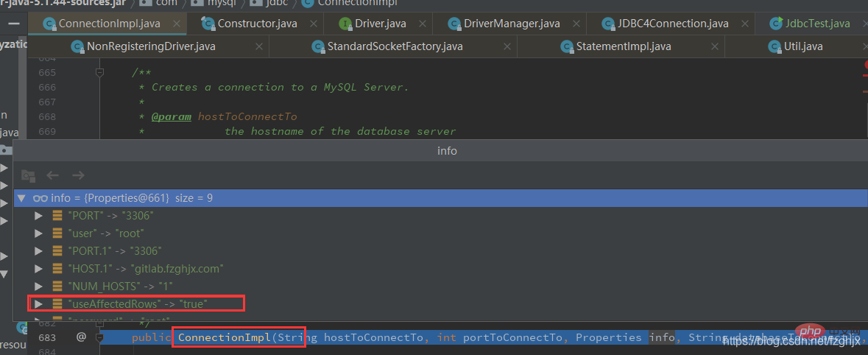Select the "NUM_HOSTS" -> "1" row
This screenshot has height=355, width=868.
coord(440,287)
